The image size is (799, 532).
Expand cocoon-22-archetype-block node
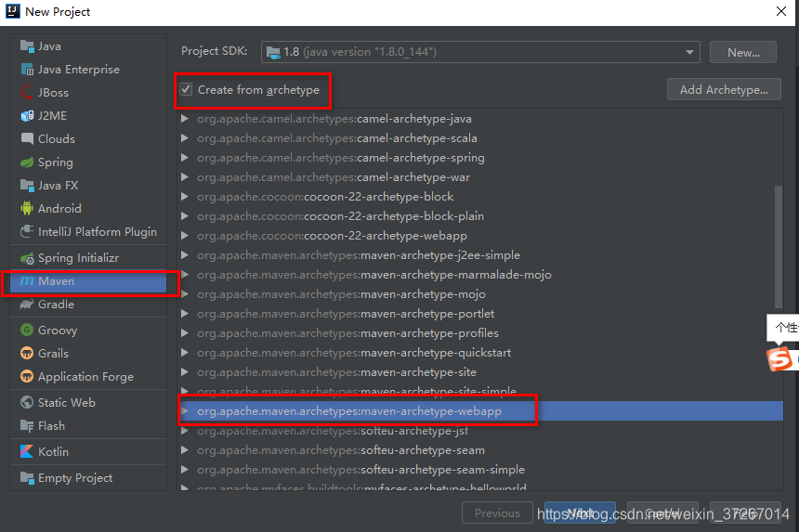click(185, 197)
